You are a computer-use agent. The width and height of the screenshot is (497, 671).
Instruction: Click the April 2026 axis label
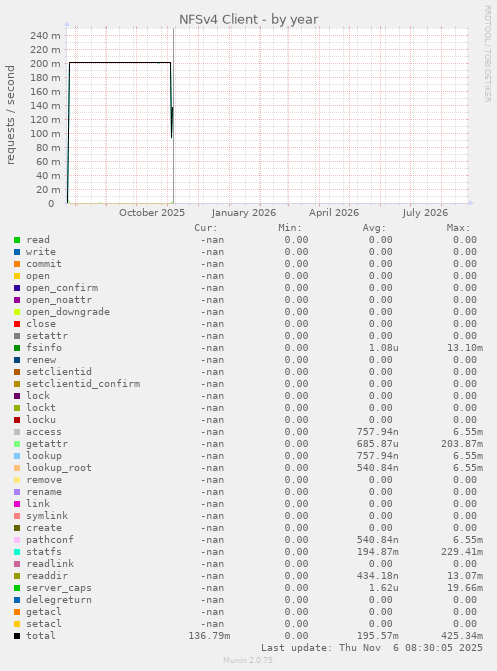334,213
